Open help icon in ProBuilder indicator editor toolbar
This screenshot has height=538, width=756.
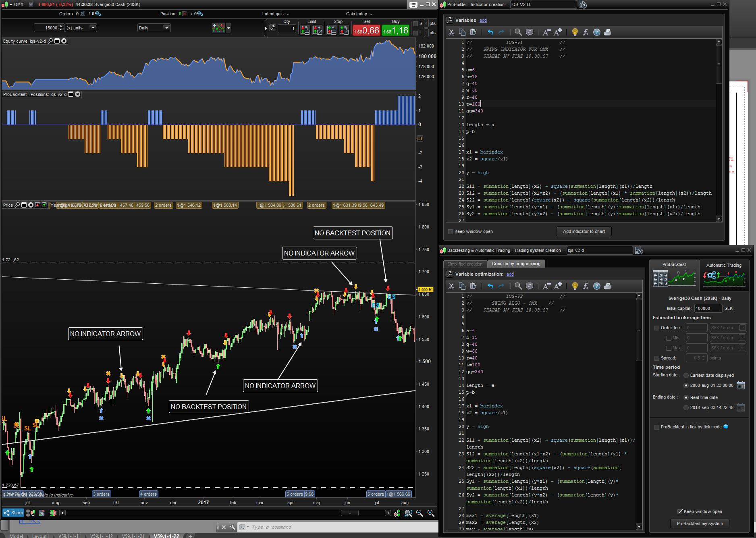597,32
